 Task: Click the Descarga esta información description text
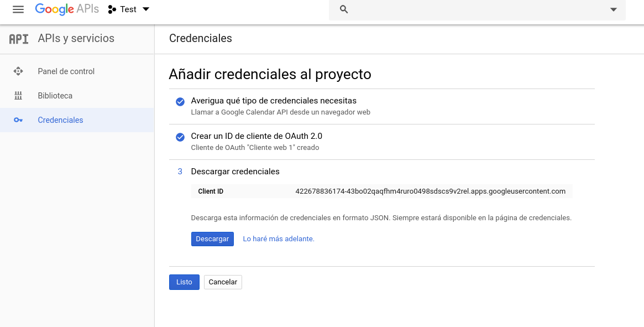pos(381,218)
